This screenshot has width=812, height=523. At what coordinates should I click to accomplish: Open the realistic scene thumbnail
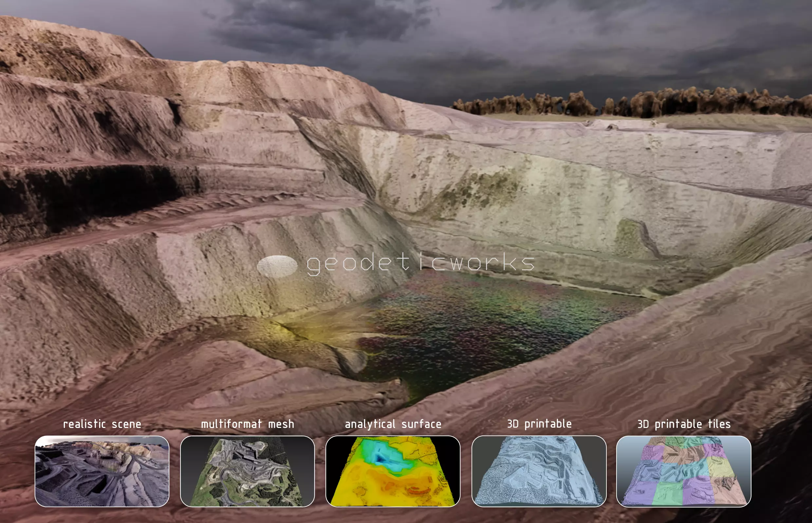pyautogui.click(x=102, y=471)
